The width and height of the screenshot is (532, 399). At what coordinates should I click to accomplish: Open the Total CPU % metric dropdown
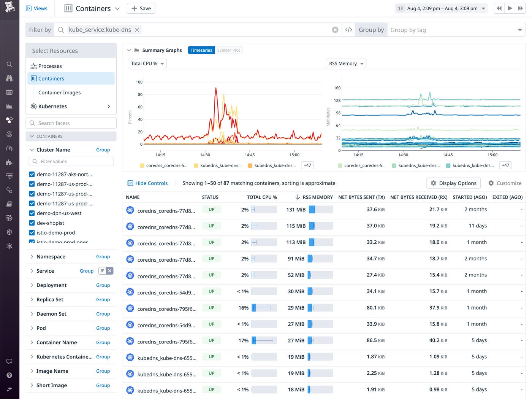tap(147, 64)
